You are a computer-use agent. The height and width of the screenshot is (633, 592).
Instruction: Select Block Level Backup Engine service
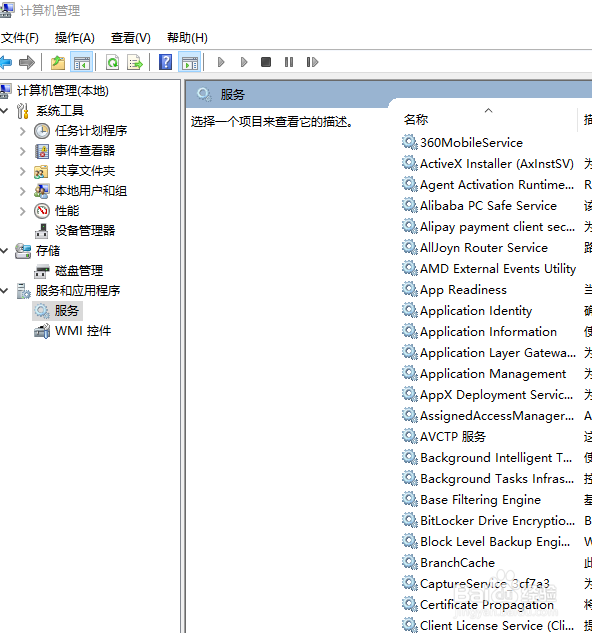pos(495,541)
